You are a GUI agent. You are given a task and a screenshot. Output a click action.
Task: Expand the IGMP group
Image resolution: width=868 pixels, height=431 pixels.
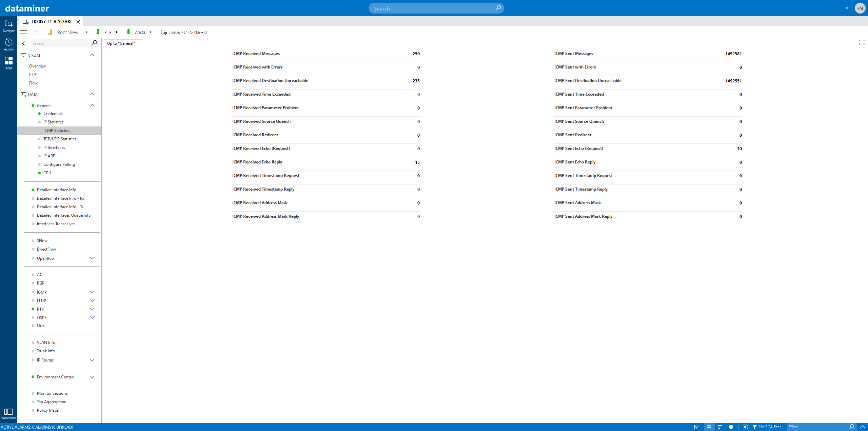92,292
